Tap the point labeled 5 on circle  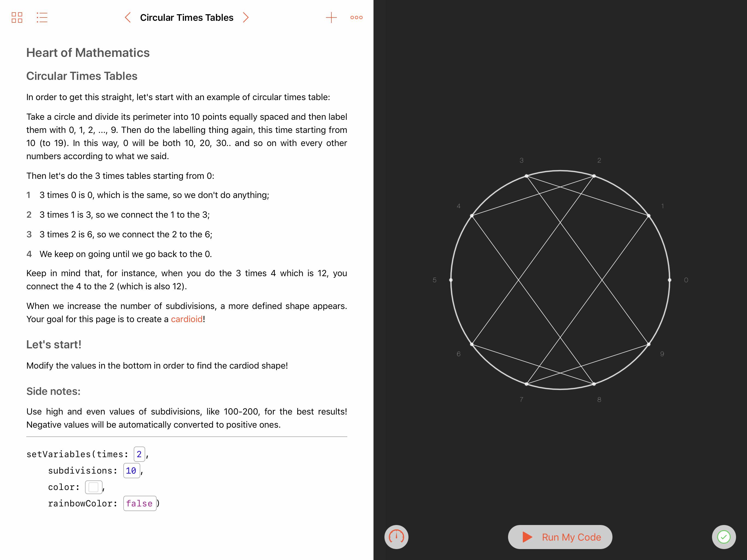(x=451, y=280)
